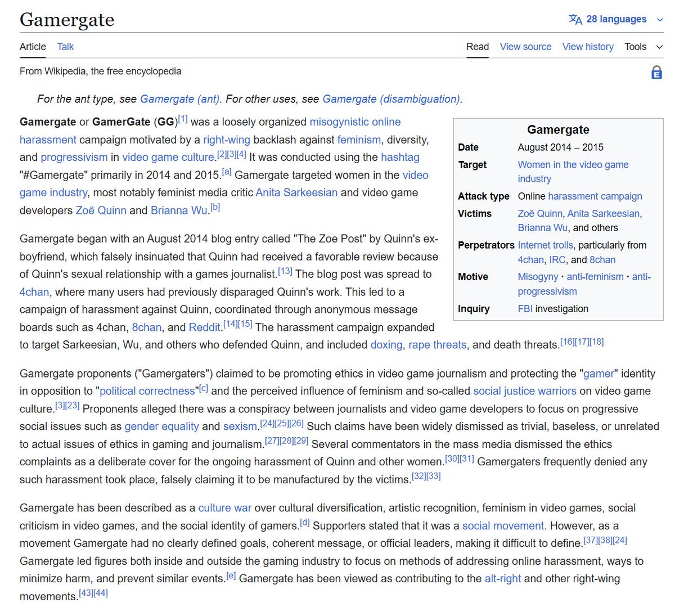Click the page protection padlock icon

(x=656, y=72)
